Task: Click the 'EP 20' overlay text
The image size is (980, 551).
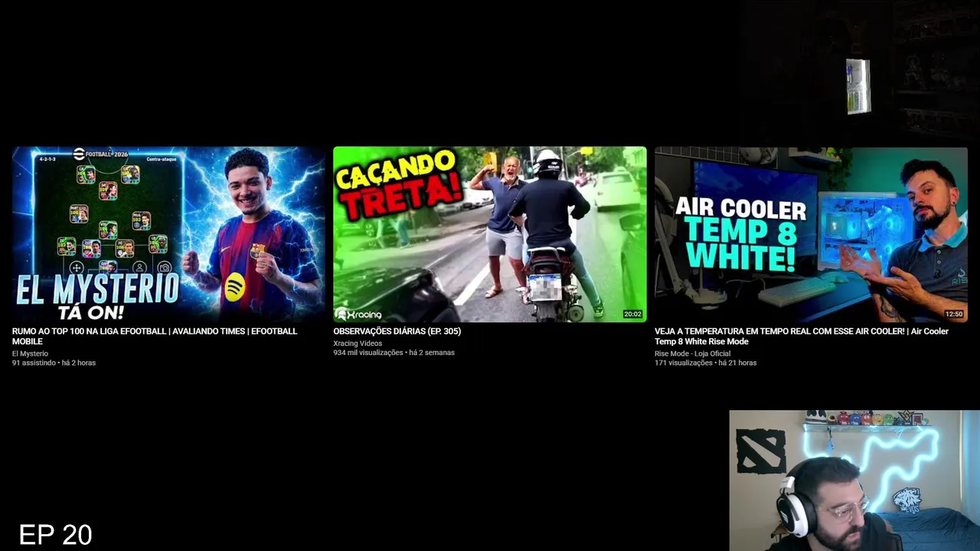Action: 55,535
